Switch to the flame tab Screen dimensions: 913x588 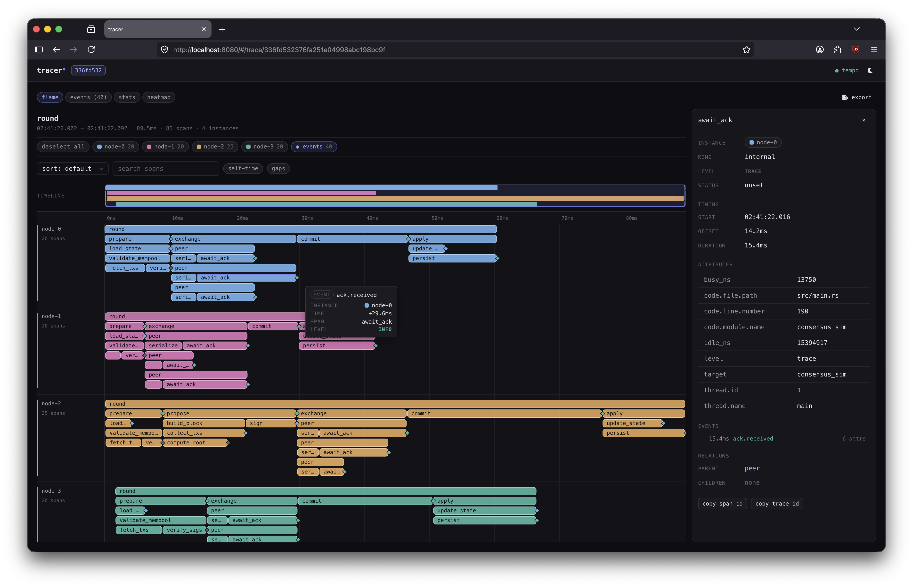50,97
